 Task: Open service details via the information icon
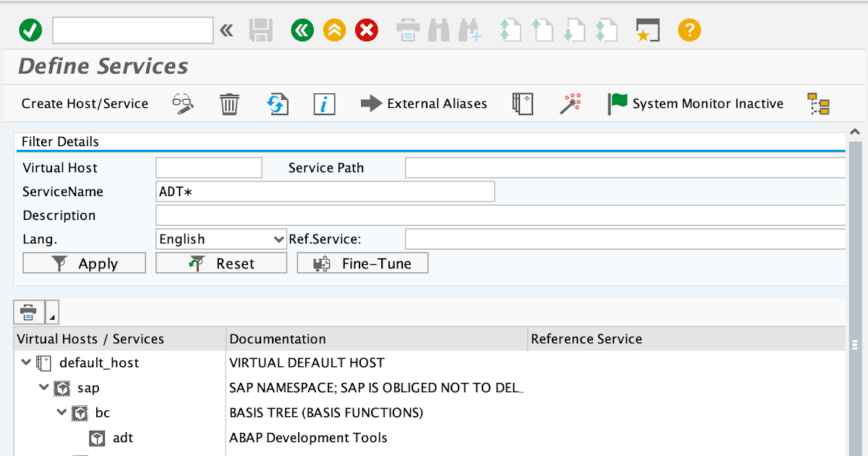[323, 104]
